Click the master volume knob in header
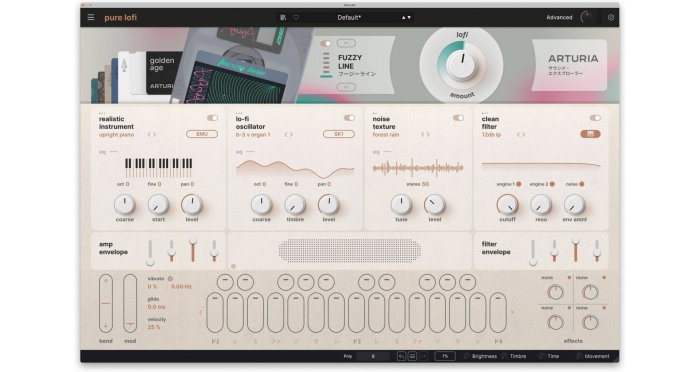 point(586,17)
